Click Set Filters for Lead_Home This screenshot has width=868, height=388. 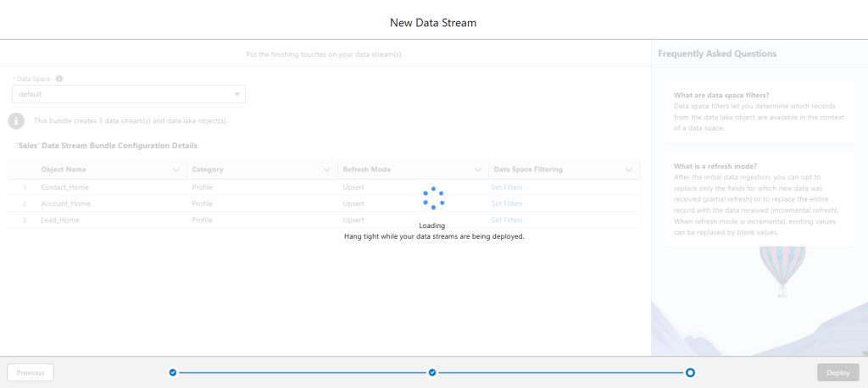pos(507,219)
